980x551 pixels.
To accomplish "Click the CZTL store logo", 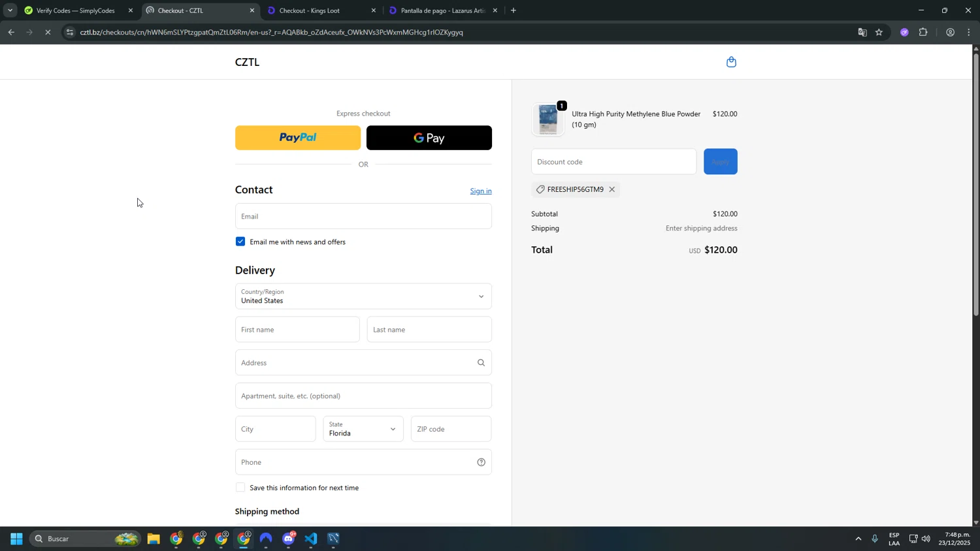I will coord(247,62).
